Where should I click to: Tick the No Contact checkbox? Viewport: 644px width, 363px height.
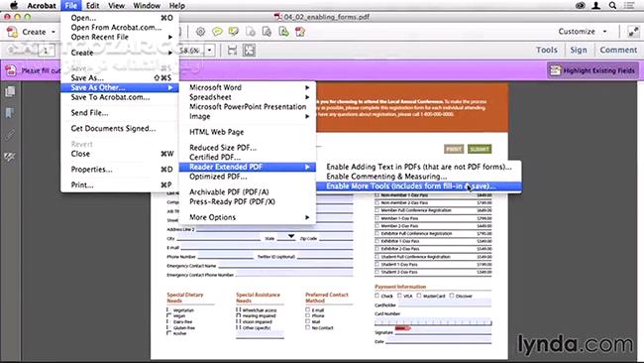[307, 327]
